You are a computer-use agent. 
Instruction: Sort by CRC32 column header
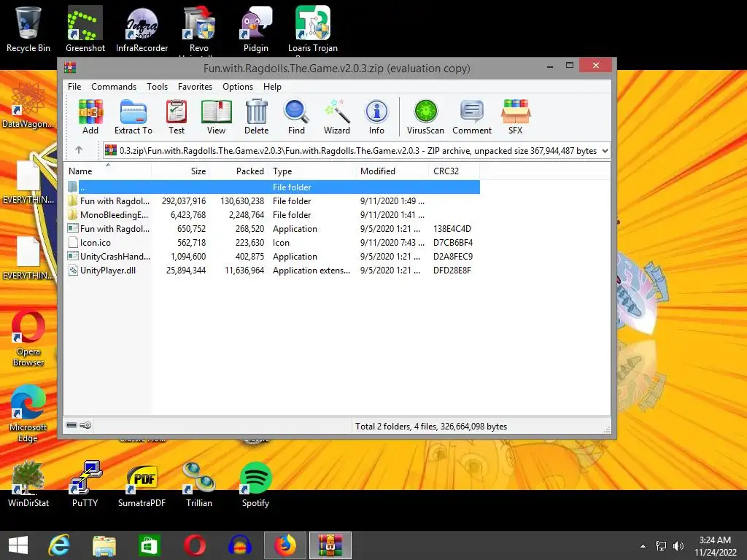click(454, 171)
